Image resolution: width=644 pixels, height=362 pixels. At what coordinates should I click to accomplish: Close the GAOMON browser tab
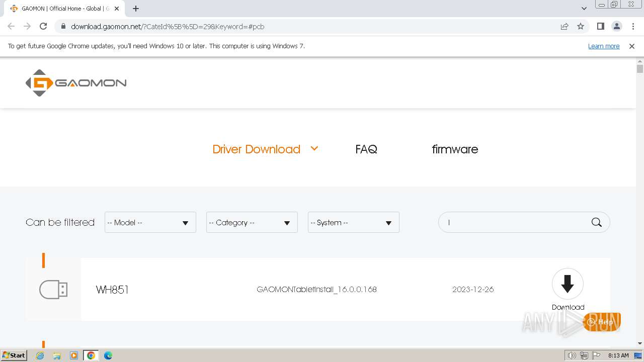117,9
